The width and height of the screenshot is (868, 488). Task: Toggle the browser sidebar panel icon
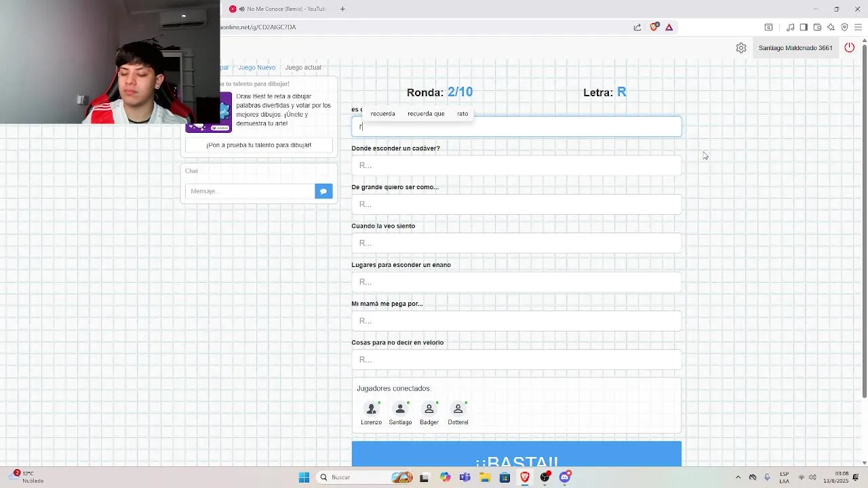click(804, 27)
